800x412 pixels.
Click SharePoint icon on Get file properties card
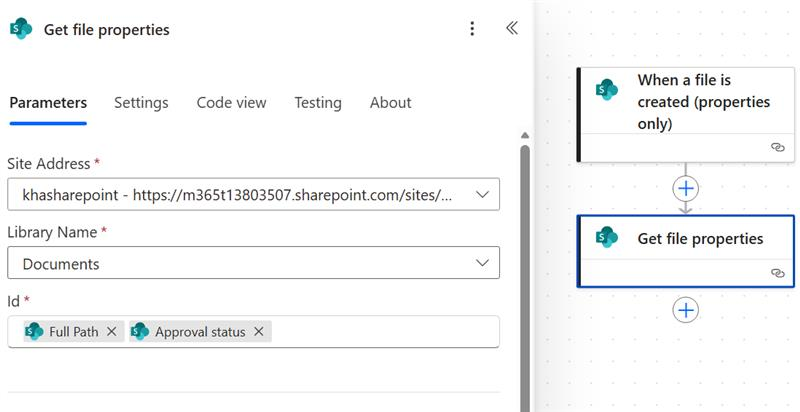click(607, 237)
